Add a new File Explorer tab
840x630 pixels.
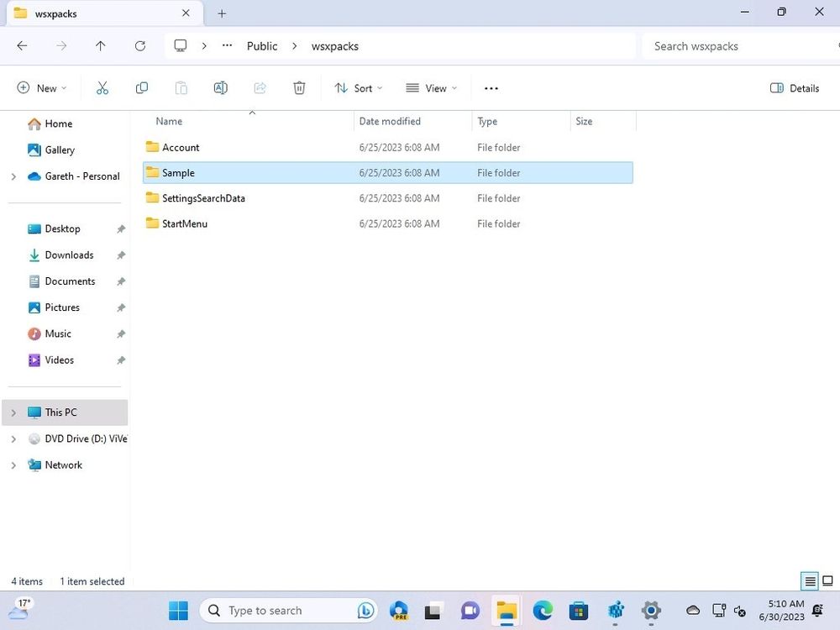[222, 14]
